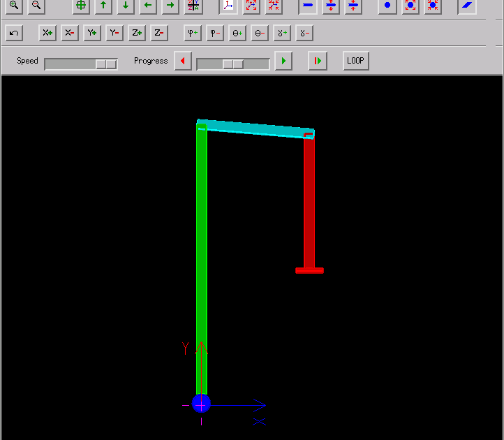Pan the view up with green arrow
Image resolution: width=504 pixels, height=440 pixels.
pos(103,5)
